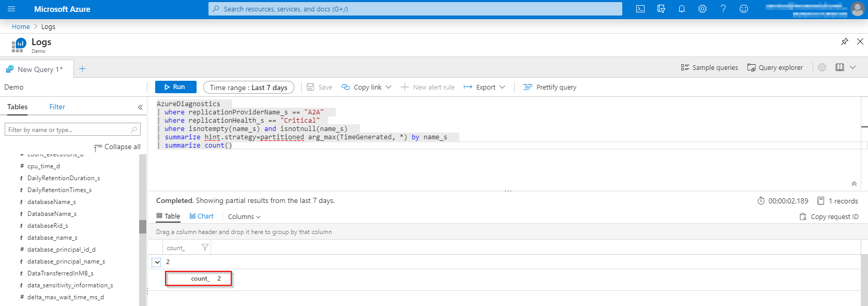
Task: Create a New alert rule
Action: tap(428, 87)
